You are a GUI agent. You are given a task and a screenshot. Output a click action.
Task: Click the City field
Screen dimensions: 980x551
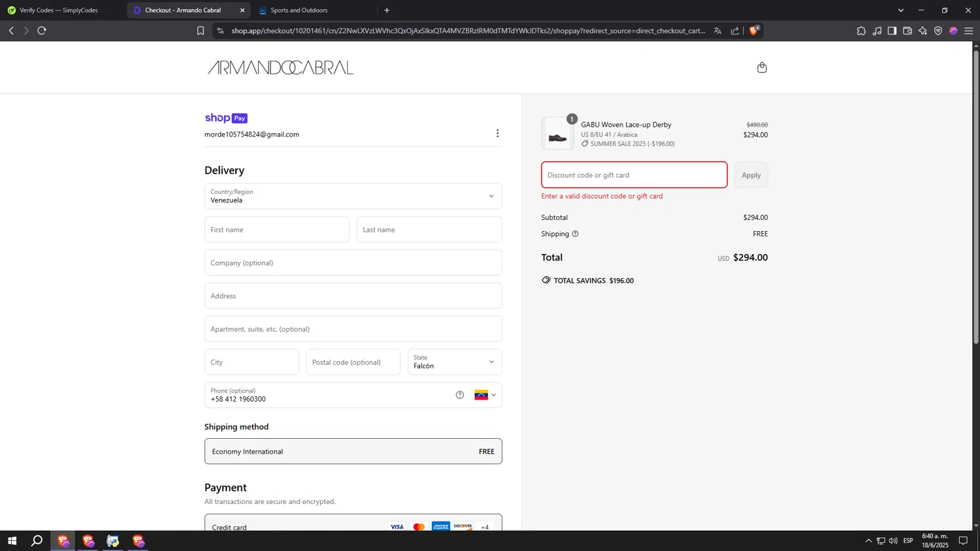(252, 362)
